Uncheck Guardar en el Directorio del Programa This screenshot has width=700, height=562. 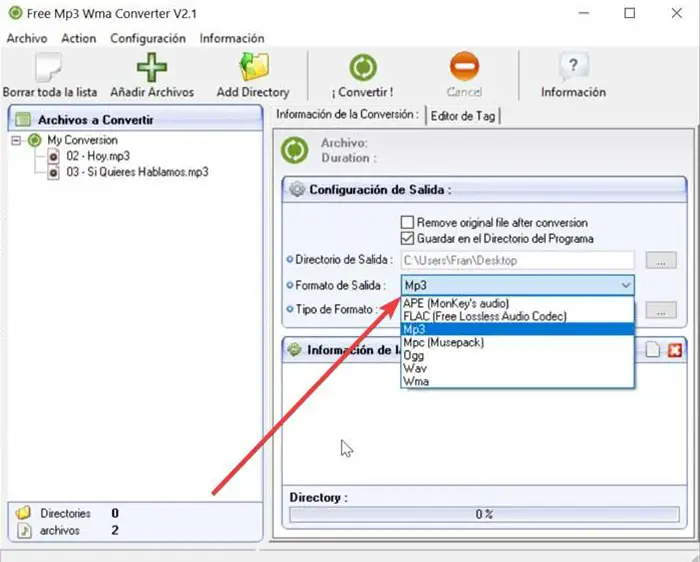407,238
